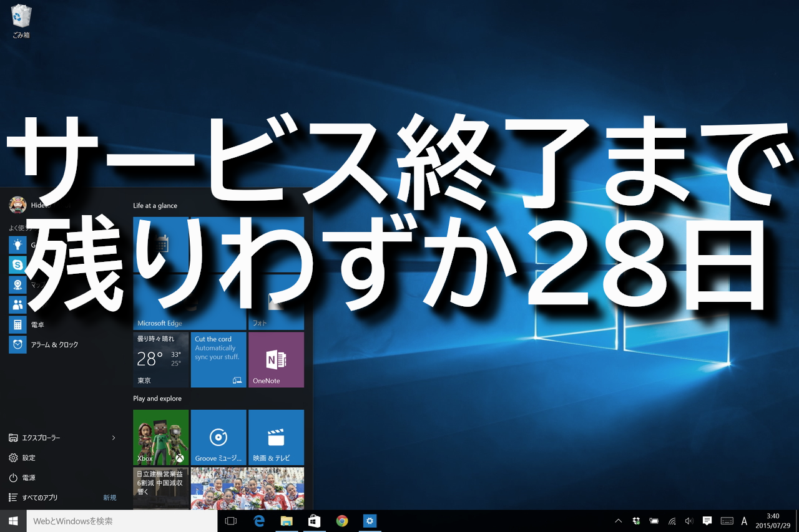The width and height of the screenshot is (799, 532).
Task: Show hidden tray icons with the chevron
Action: click(618, 521)
